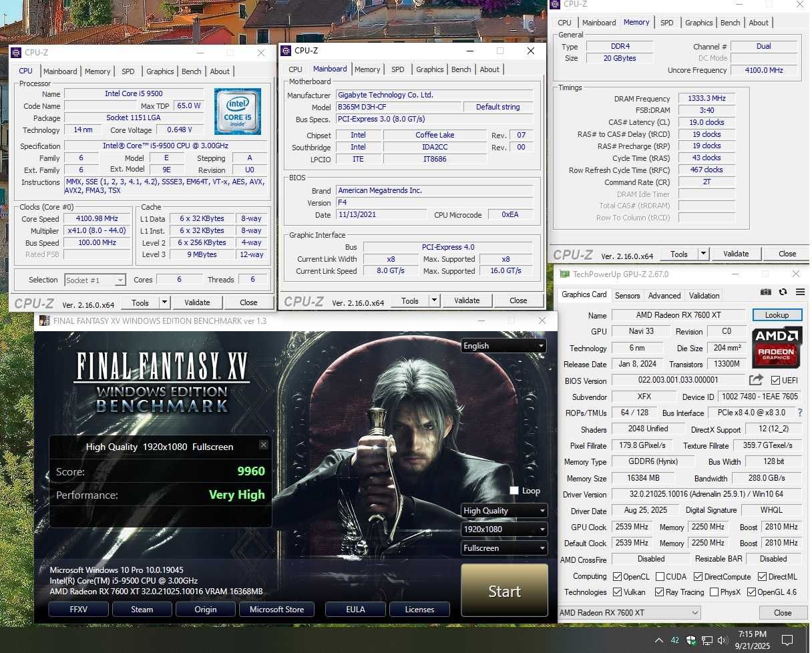This screenshot has height=653, width=812.
Task: Toggle the OpenGL 4.6 checkbox
Action: point(751,592)
